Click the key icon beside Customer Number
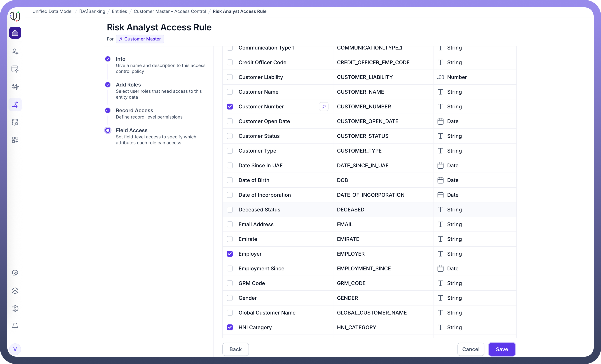This screenshot has width=601, height=364. click(323, 107)
